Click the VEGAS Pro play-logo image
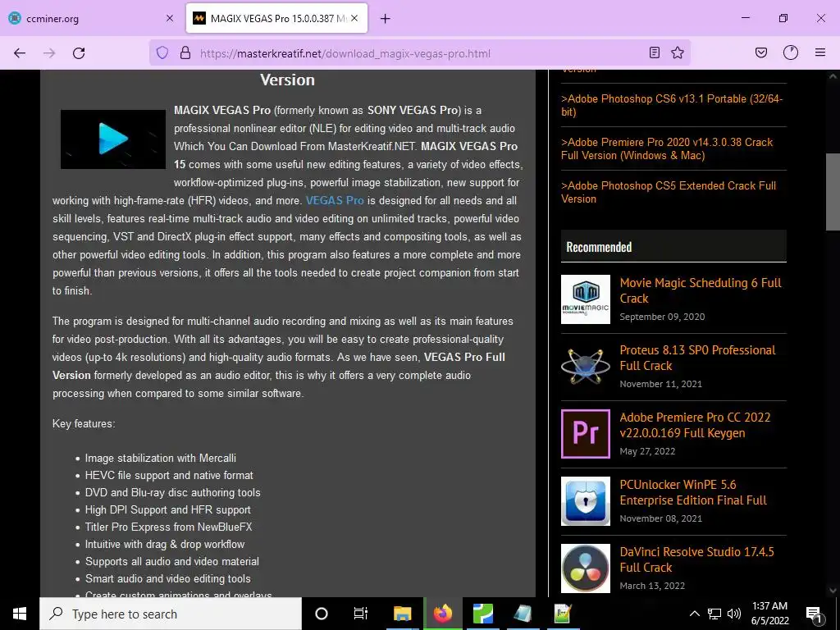The width and height of the screenshot is (840, 630). pyautogui.click(x=113, y=139)
